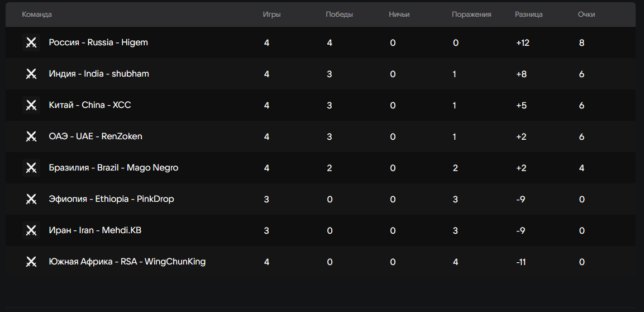Open the Индия - India - shubham team
Image resolution: width=644 pixels, height=312 pixels.
click(99, 74)
